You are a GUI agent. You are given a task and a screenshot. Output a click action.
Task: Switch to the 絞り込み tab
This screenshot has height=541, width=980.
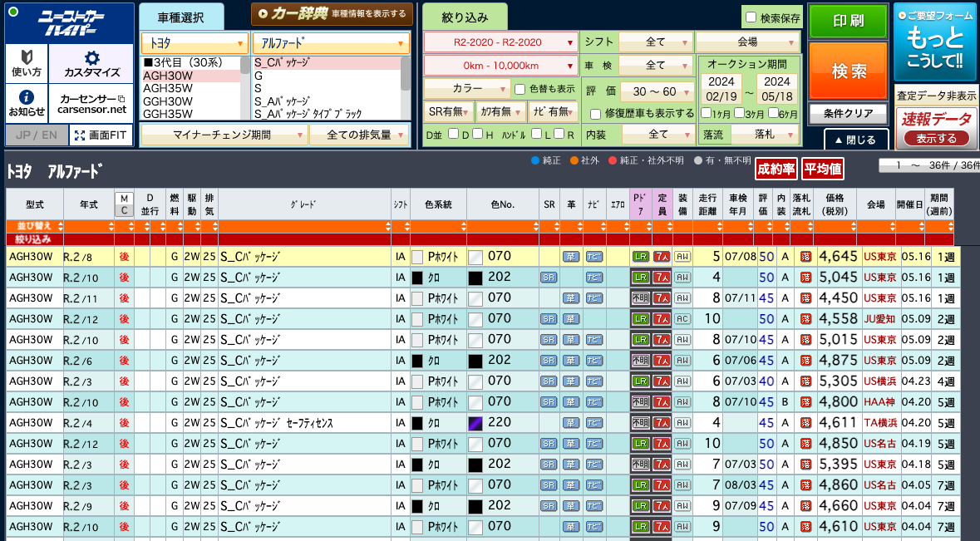(x=465, y=17)
